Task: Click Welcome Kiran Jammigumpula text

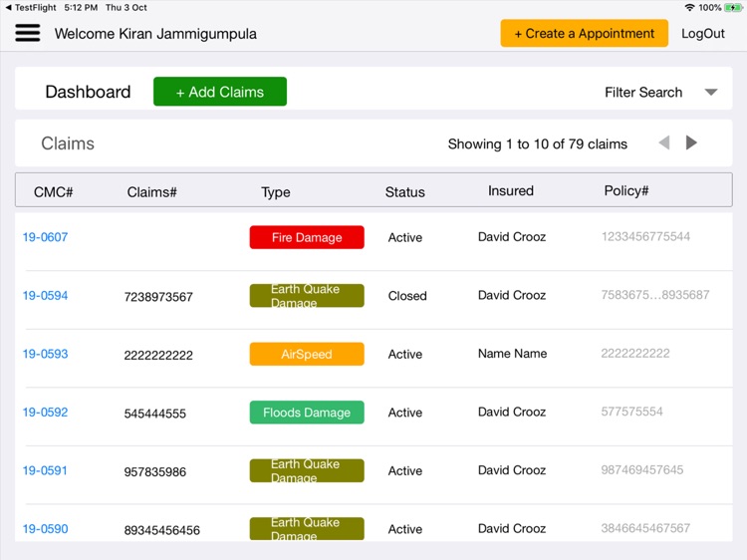Action: [155, 34]
